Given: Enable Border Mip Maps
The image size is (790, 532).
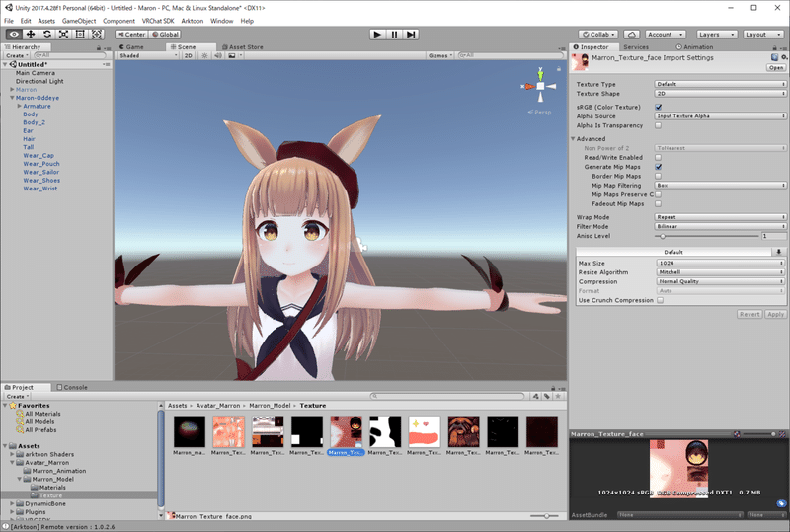Looking at the screenshot, I should [x=658, y=176].
